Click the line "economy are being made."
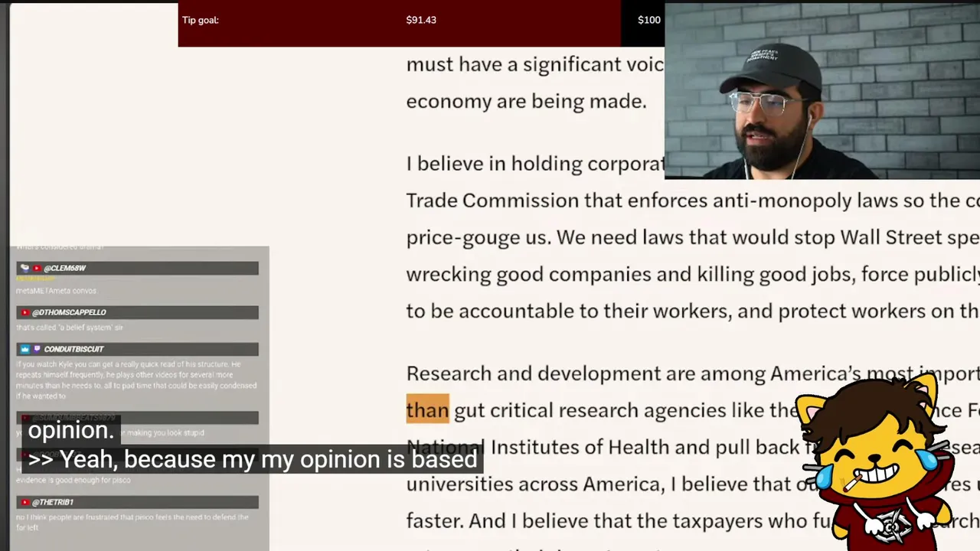980x551 pixels. point(526,101)
